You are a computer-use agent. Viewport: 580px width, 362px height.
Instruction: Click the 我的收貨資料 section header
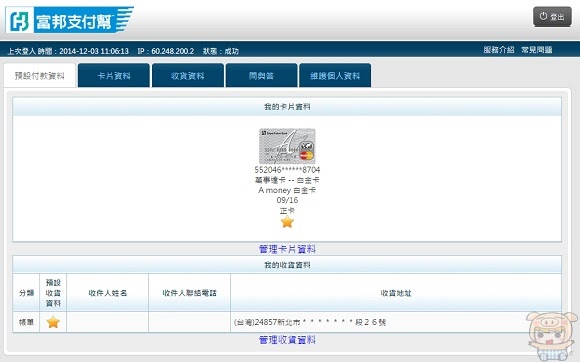coord(287,265)
